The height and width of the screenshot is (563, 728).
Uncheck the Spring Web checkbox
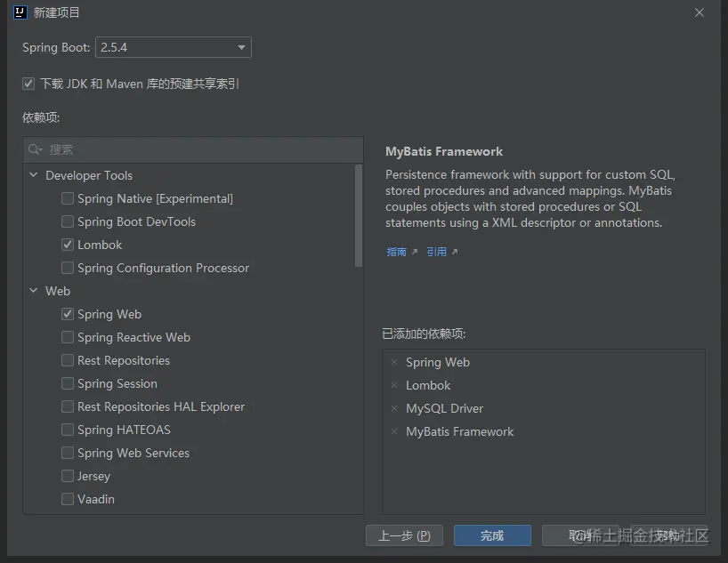pyautogui.click(x=68, y=314)
